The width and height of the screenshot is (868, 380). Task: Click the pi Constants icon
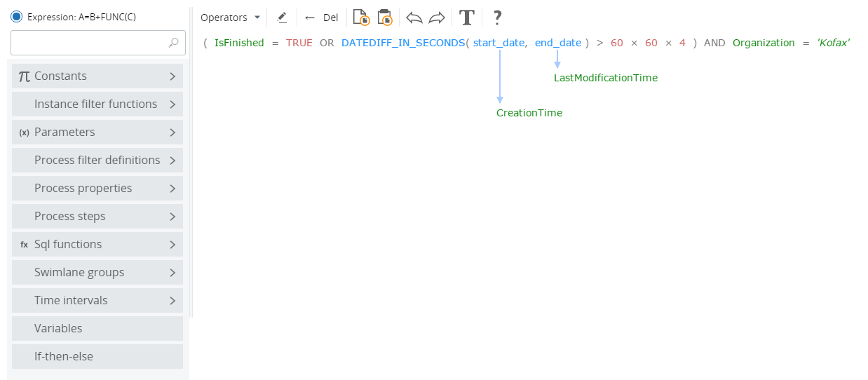point(24,76)
